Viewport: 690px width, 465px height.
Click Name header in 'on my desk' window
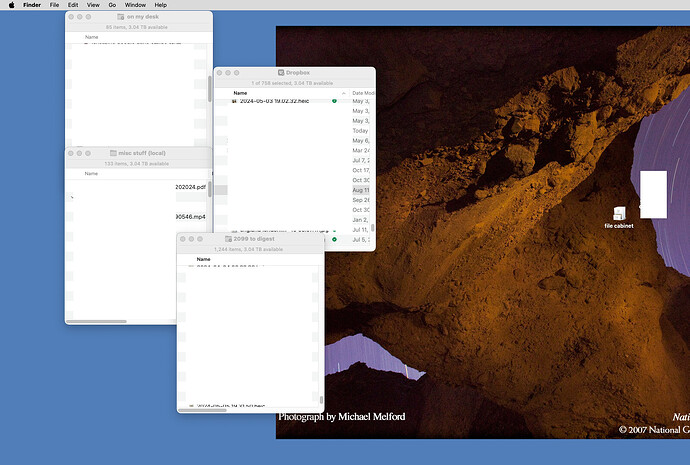92,37
